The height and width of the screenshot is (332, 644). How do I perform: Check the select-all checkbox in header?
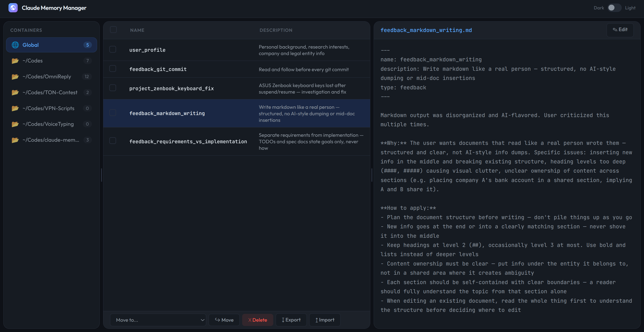(113, 30)
